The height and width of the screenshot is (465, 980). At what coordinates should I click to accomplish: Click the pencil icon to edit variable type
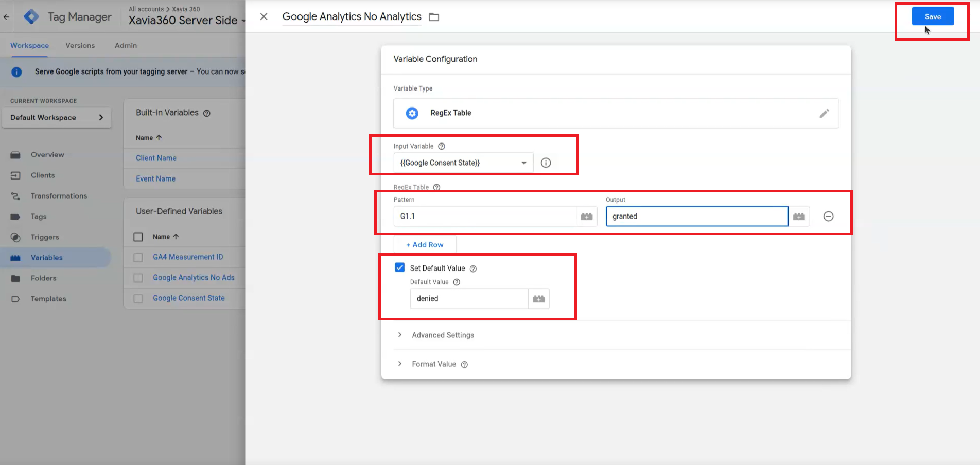click(x=824, y=113)
